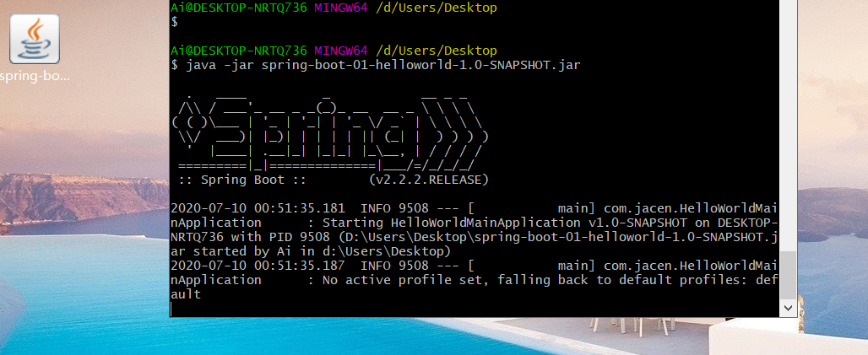Click the "spring-bo..." desktop icon label
Image resolution: width=868 pixels, height=355 pixels.
click(35, 76)
